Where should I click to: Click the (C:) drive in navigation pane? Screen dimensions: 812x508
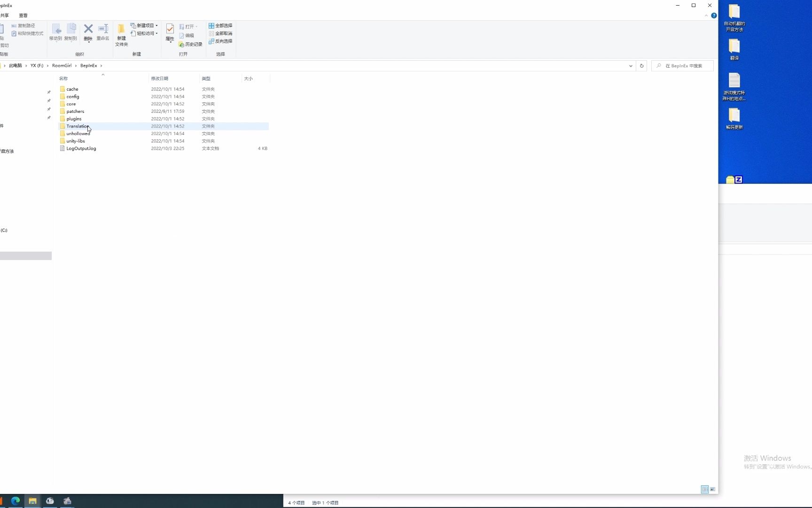4,230
